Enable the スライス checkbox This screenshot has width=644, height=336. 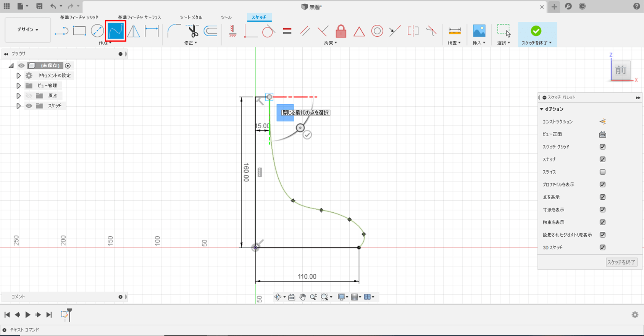coord(602,172)
